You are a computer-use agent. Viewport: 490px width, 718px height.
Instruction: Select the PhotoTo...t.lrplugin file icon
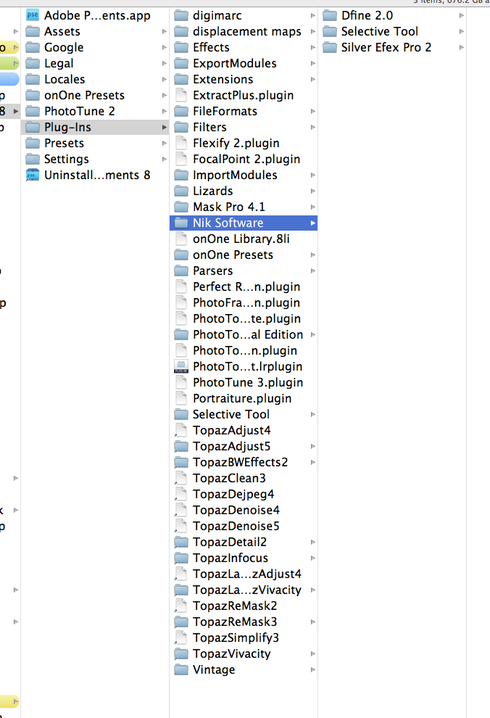181,366
